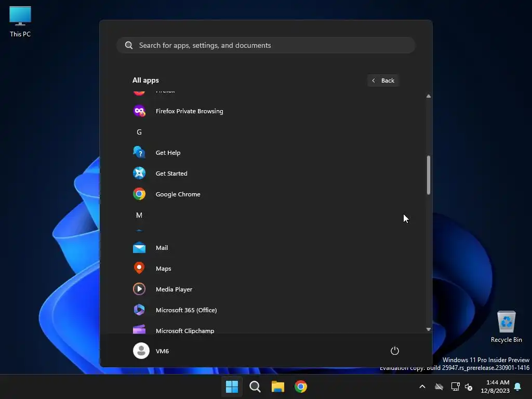This screenshot has width=532, height=399.
Task: Click the G letter section header
Action: (139, 132)
